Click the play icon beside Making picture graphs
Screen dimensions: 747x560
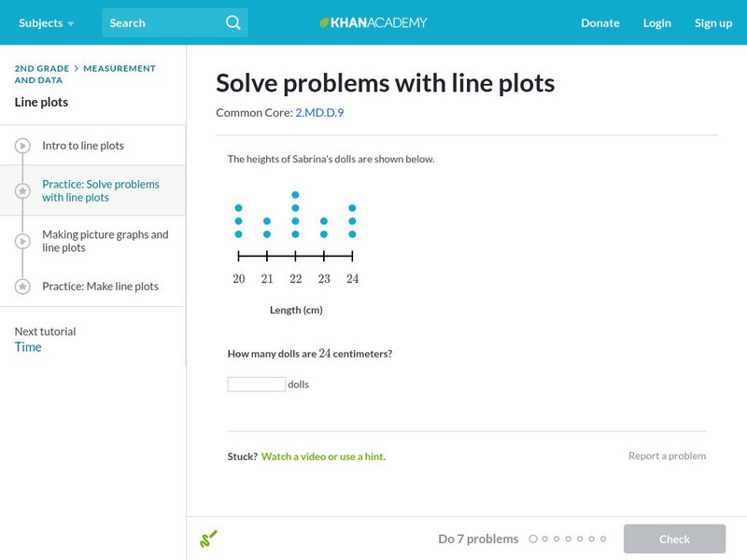click(22, 242)
